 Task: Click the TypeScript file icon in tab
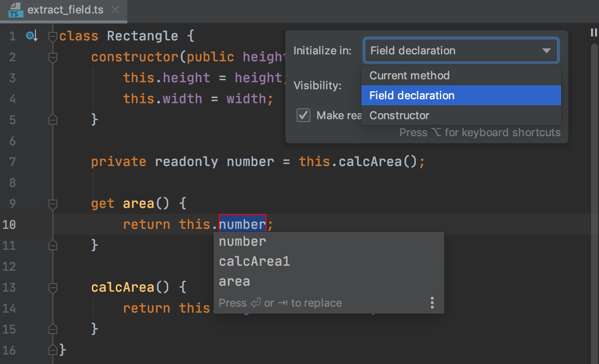click(15, 10)
